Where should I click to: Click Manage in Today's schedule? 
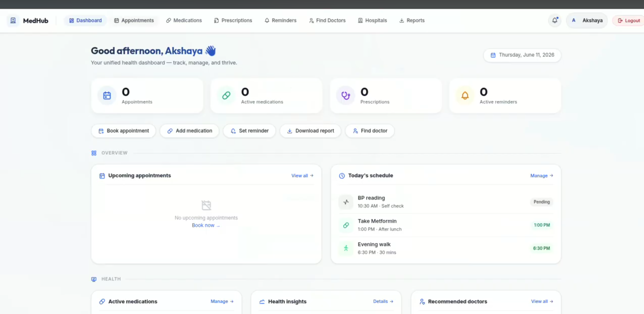pyautogui.click(x=541, y=176)
